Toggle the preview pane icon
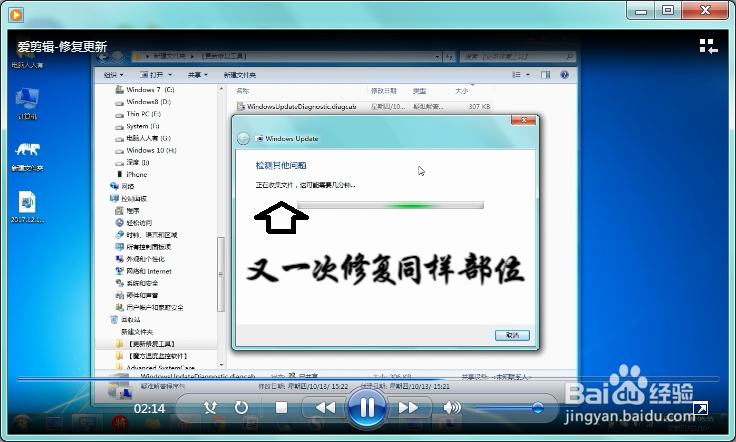Screen dimensions: 736x442 click(545, 75)
